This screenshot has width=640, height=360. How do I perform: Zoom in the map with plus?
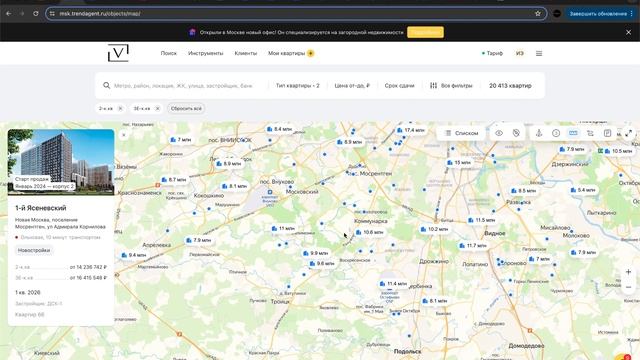tap(629, 272)
